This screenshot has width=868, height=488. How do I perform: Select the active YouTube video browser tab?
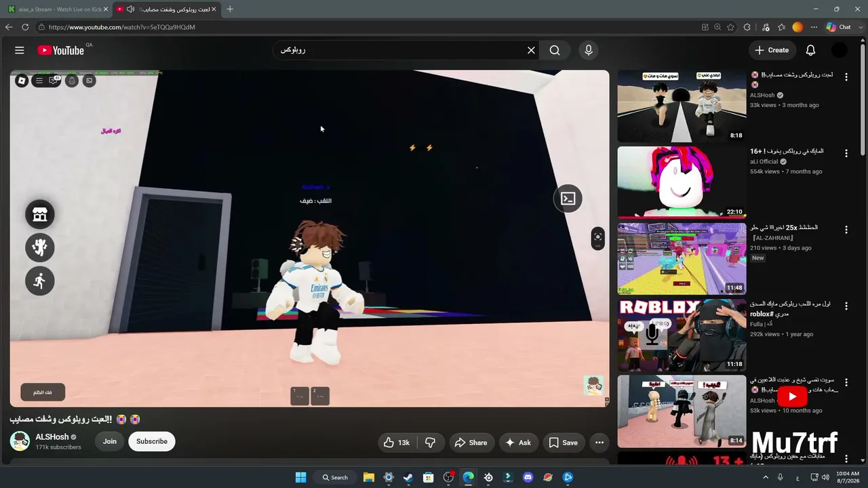coord(167,9)
